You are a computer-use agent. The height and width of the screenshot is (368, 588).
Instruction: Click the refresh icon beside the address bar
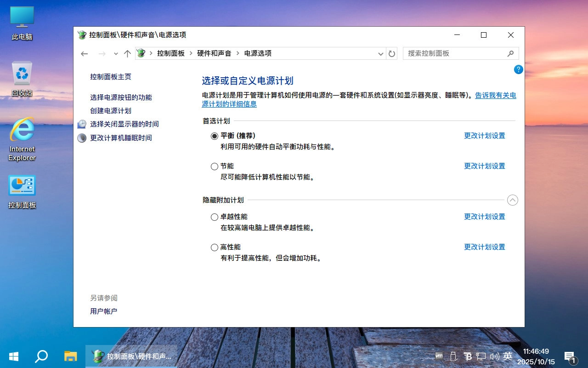coord(391,53)
